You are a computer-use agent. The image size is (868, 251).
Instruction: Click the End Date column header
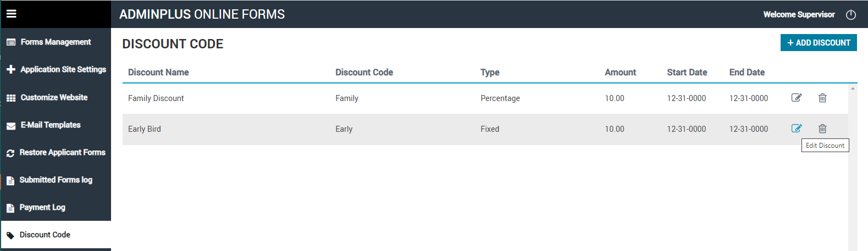click(747, 72)
